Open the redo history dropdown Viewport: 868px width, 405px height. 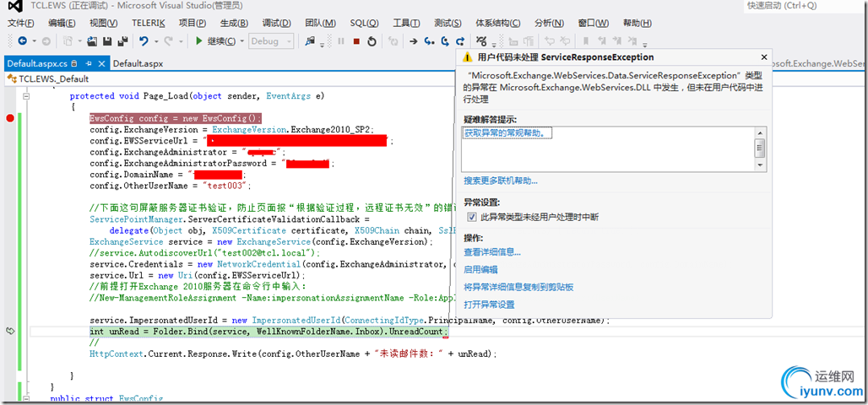coord(181,41)
